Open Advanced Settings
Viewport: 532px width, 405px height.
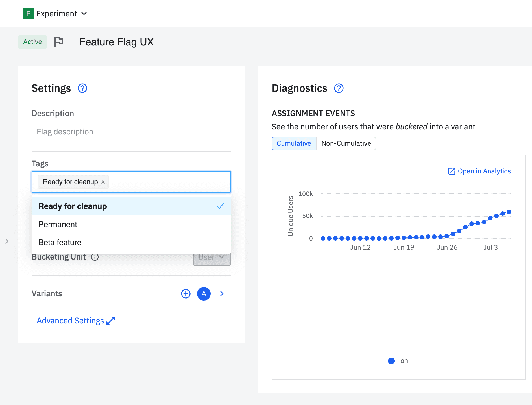[71, 321]
